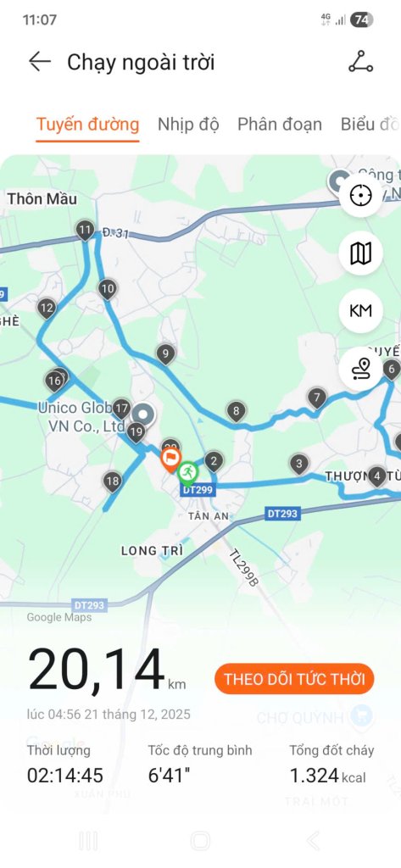The height and width of the screenshot is (868, 401).
Task: Open the Biểu đồ tab
Action: click(370, 124)
